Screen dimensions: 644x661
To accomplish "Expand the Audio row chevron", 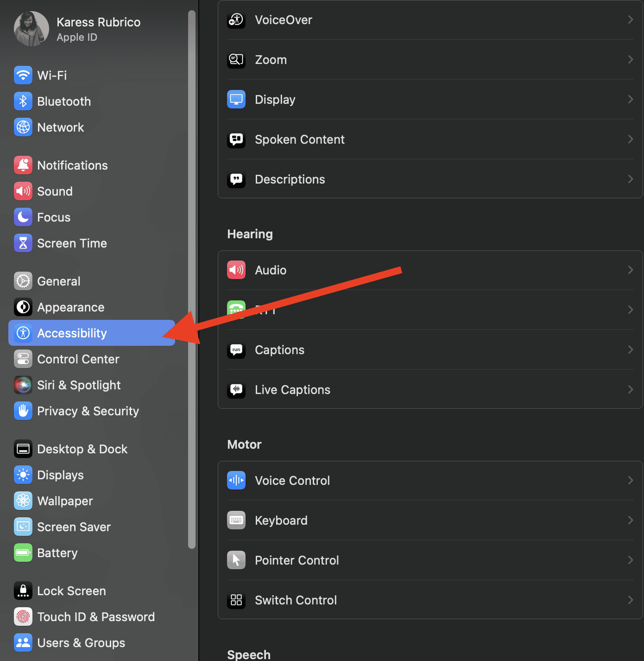I will pos(630,270).
